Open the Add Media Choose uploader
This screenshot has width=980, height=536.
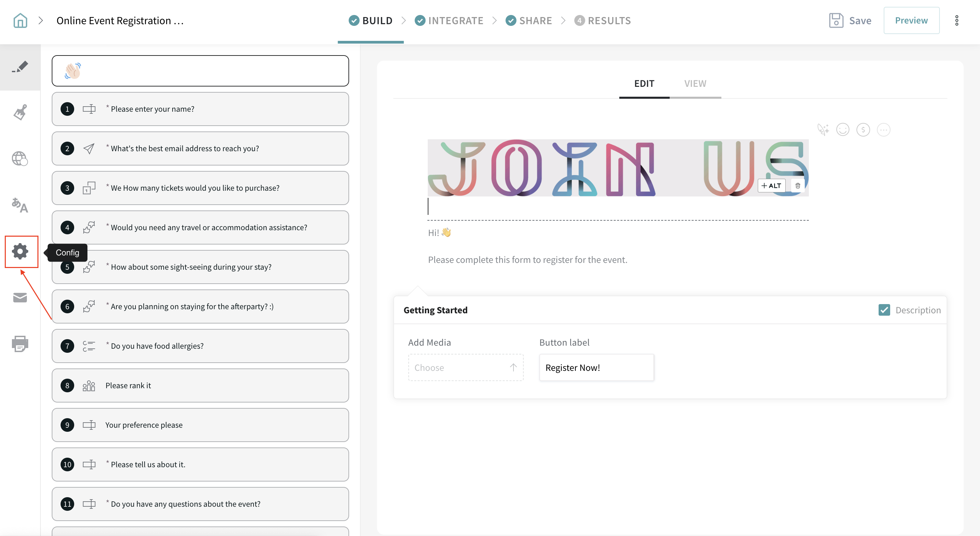465,367
